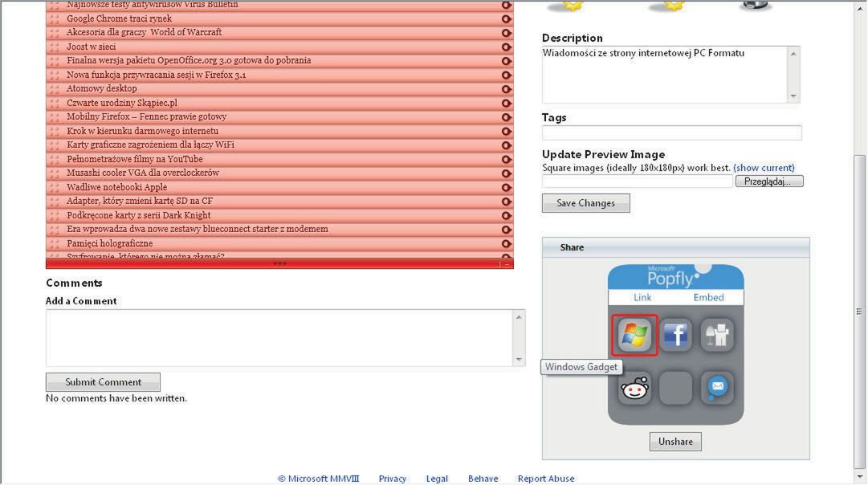Open headline Pełnometrażowe filmy na YouTube
This screenshot has height=485, width=868.
[135, 160]
